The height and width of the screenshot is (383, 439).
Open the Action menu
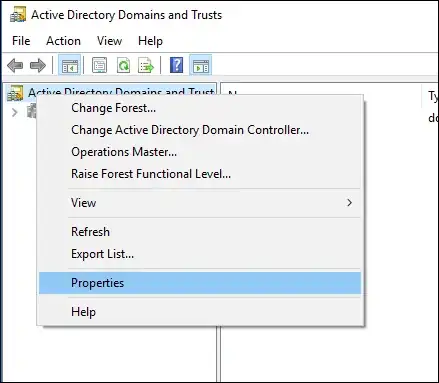63,41
